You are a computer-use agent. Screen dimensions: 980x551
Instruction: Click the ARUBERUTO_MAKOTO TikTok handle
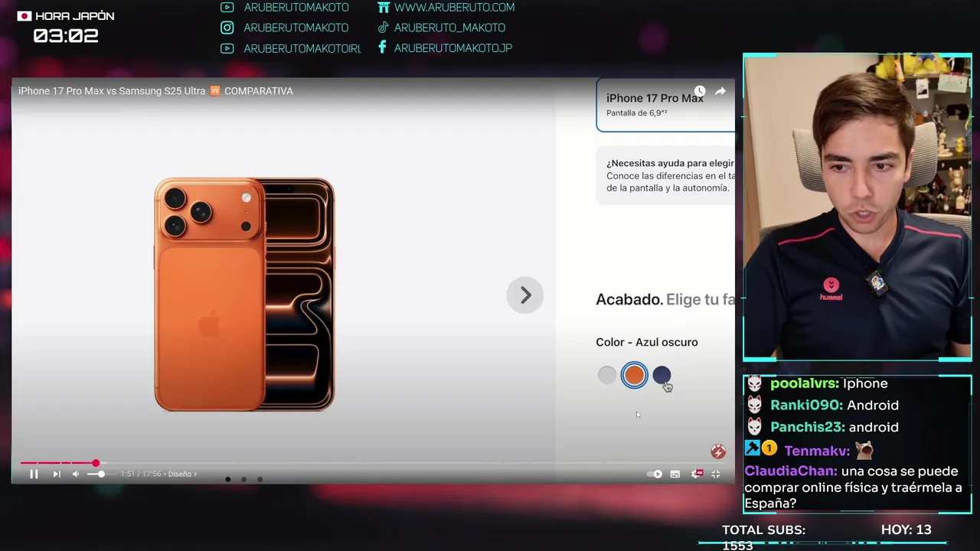tap(449, 28)
